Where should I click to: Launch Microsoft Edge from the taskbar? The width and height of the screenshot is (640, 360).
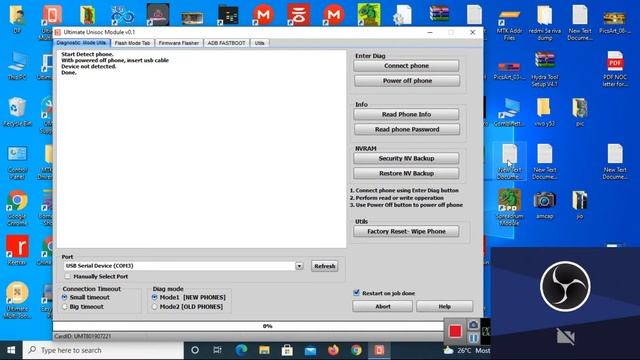tap(241, 350)
